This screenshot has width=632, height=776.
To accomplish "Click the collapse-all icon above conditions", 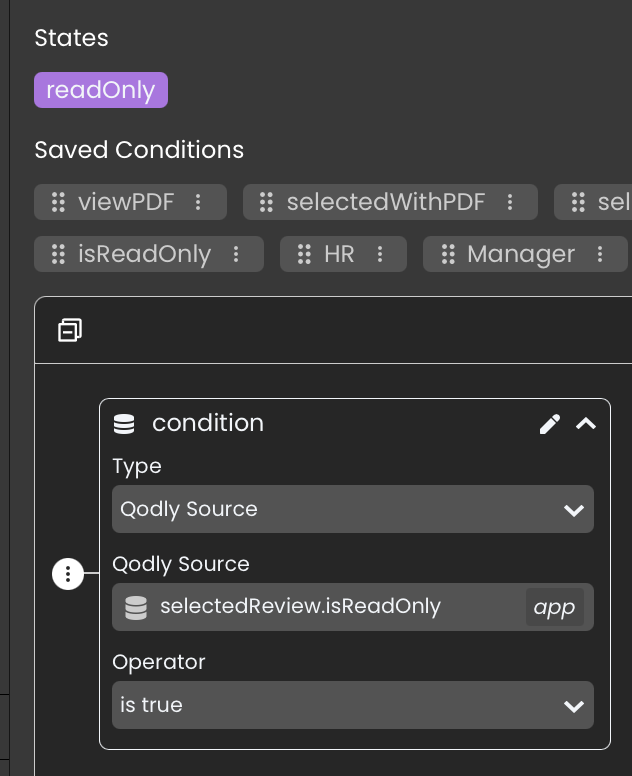I will tap(70, 330).
